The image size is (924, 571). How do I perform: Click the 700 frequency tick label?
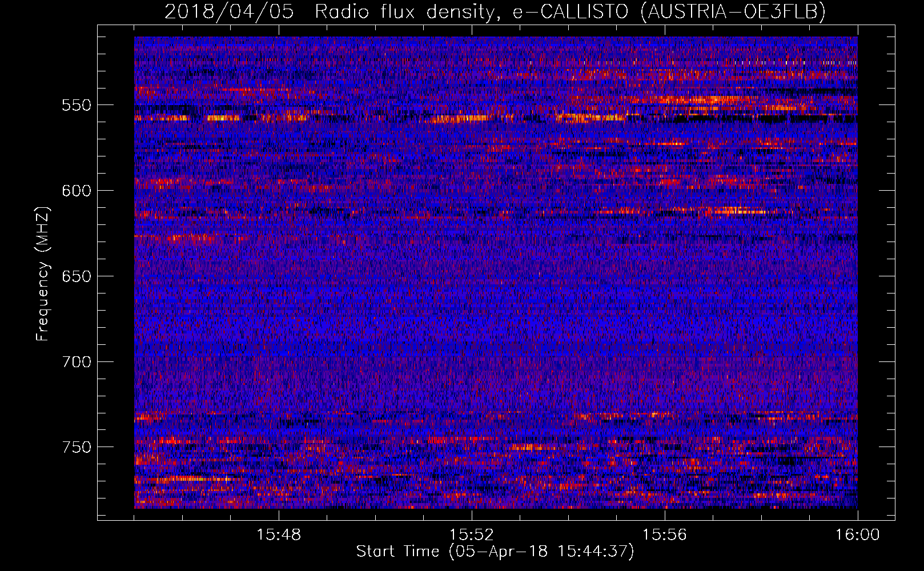[77, 362]
